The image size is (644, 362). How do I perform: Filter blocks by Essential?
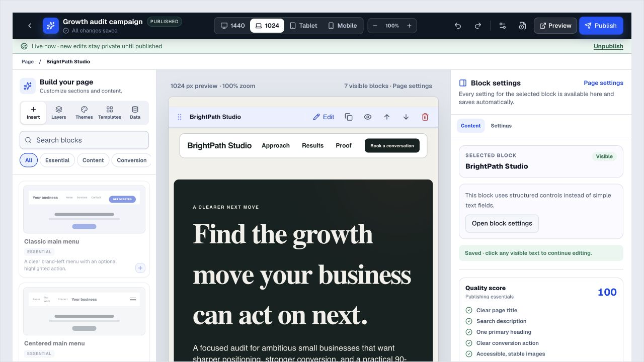(57, 160)
